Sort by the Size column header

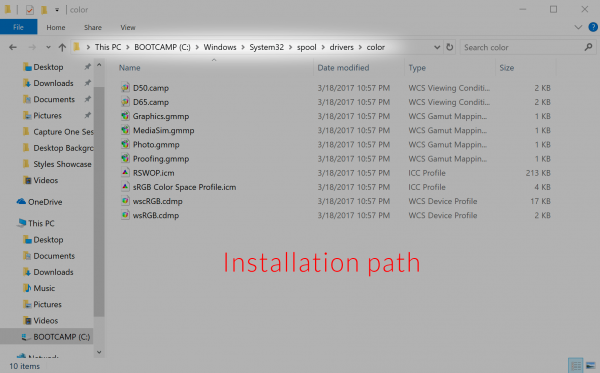pos(507,68)
